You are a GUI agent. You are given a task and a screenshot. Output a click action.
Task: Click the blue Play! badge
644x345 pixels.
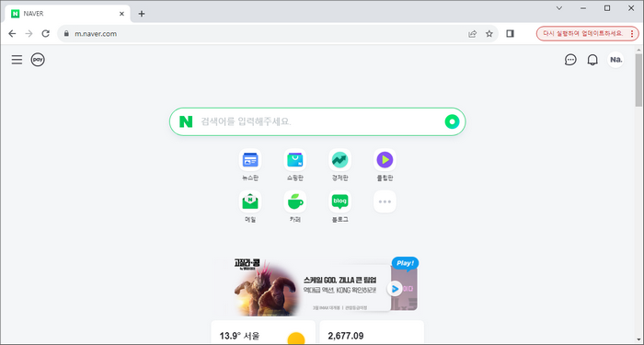tap(405, 263)
